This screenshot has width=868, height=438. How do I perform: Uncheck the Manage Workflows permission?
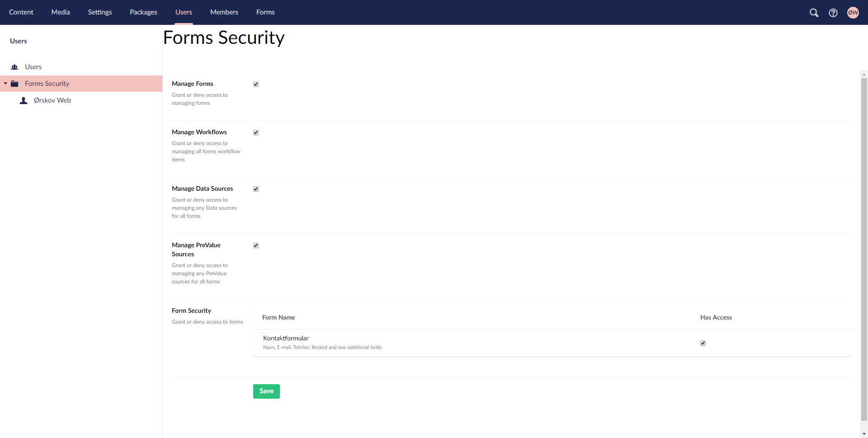tap(256, 132)
